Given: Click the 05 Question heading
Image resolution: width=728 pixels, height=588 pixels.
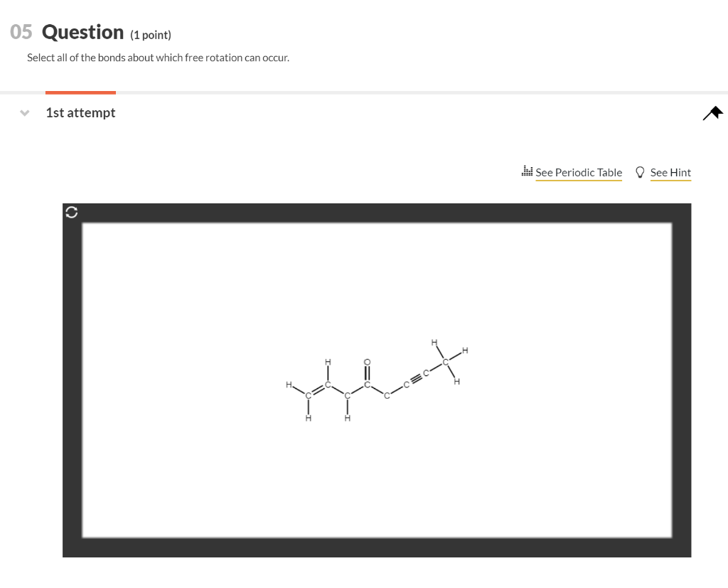Looking at the screenshot, I should coord(66,31).
